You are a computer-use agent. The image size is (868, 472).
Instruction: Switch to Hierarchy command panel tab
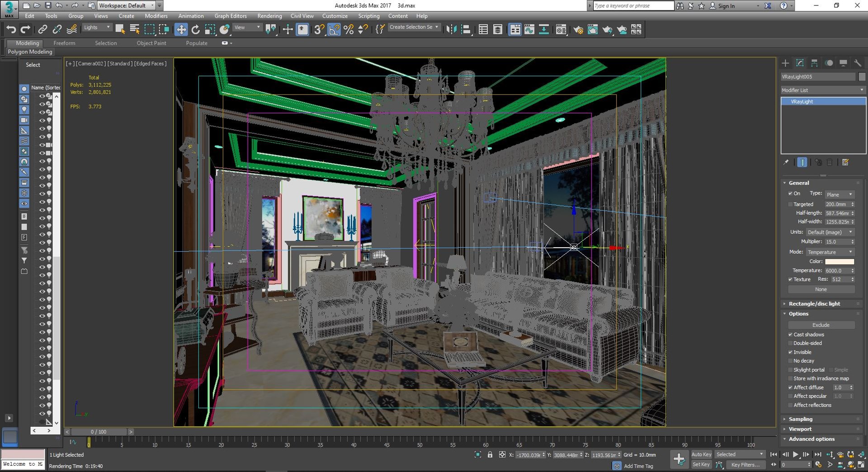pos(814,63)
